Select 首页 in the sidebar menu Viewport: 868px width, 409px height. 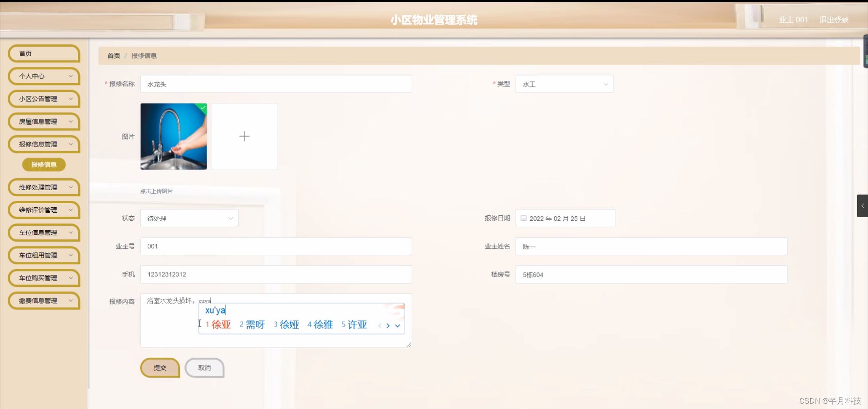click(x=43, y=53)
